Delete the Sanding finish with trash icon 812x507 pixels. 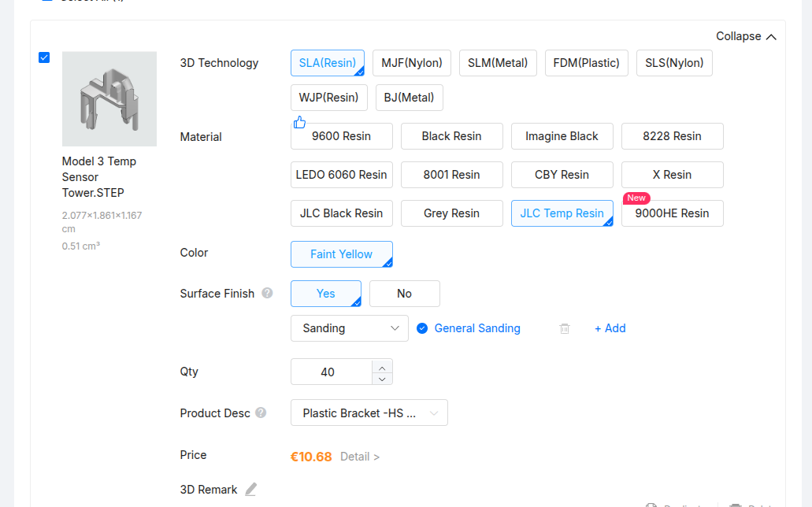[x=565, y=328]
